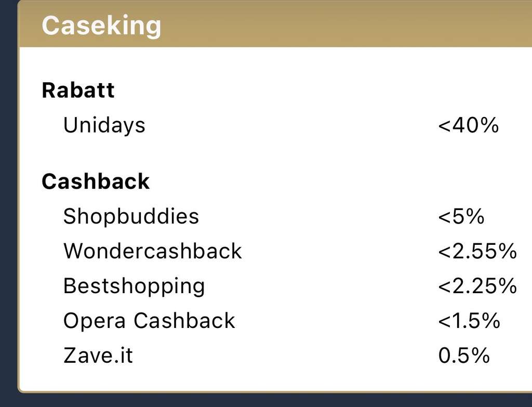Open the Wondercashback entry
Image resolution: width=532 pixels, height=407 pixels.
coord(153,251)
